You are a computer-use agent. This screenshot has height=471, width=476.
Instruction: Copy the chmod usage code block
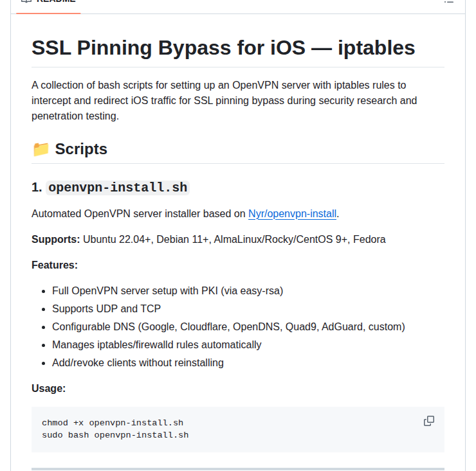[x=428, y=421]
